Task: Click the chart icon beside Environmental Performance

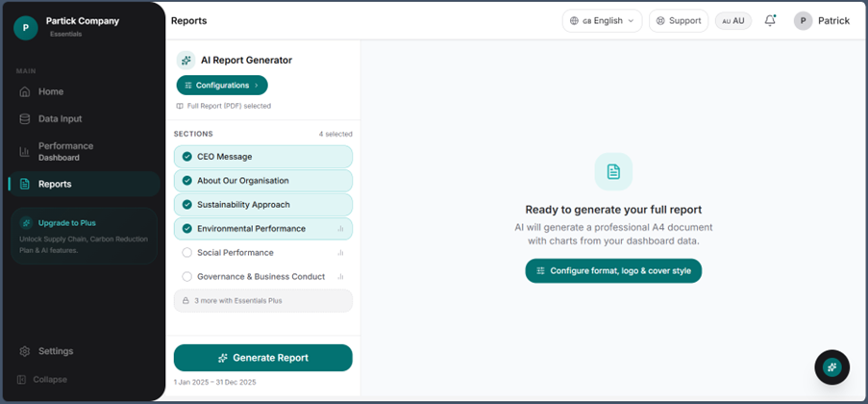Action: (340, 228)
